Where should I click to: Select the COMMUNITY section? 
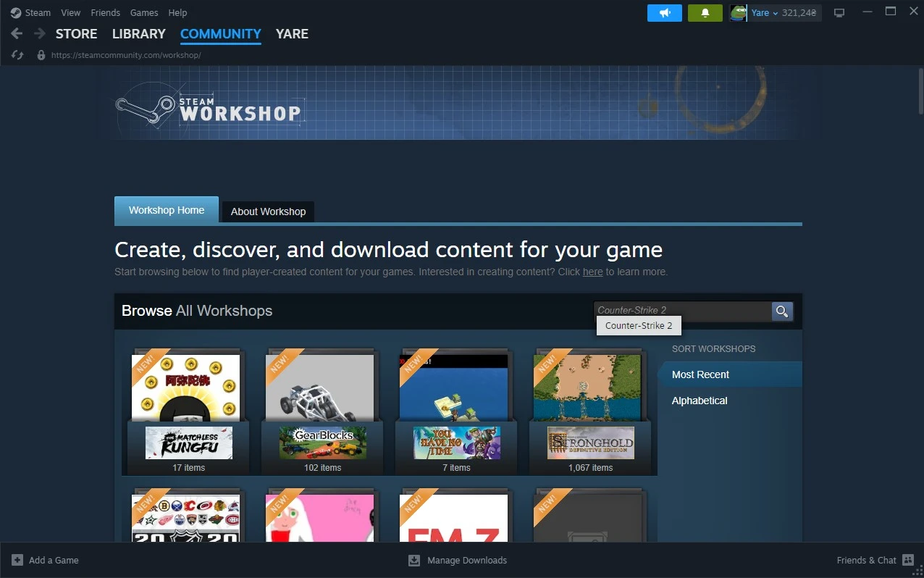[x=221, y=34]
